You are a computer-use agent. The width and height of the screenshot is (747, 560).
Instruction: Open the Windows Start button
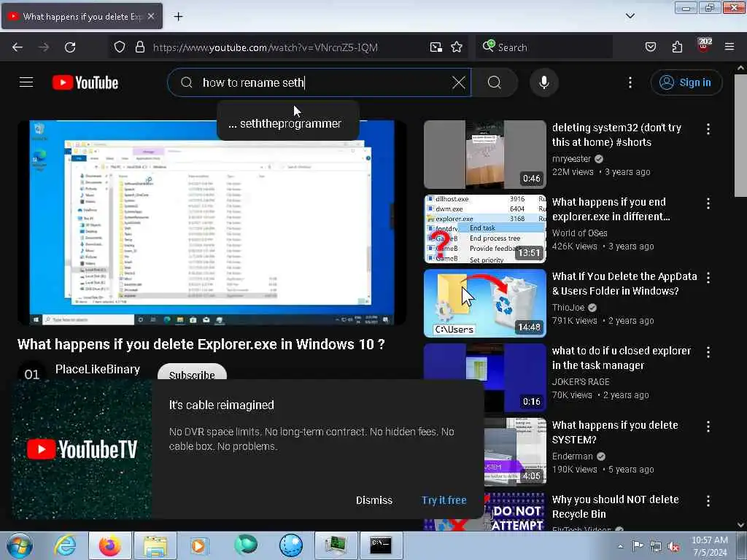[x=19, y=545]
